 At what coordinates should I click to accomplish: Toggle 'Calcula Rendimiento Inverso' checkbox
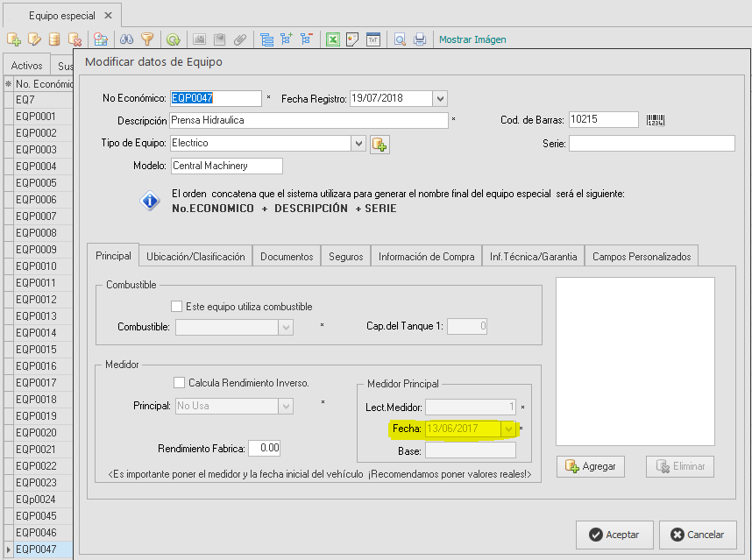coord(179,383)
